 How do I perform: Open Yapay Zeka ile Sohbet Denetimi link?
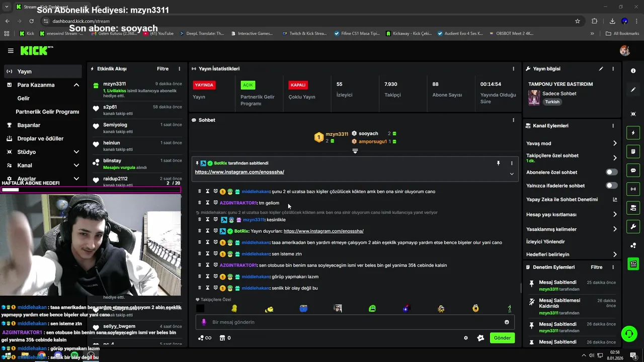point(572,200)
